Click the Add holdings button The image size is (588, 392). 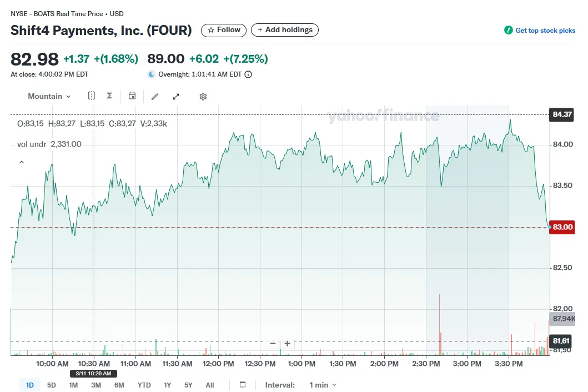[x=285, y=30]
